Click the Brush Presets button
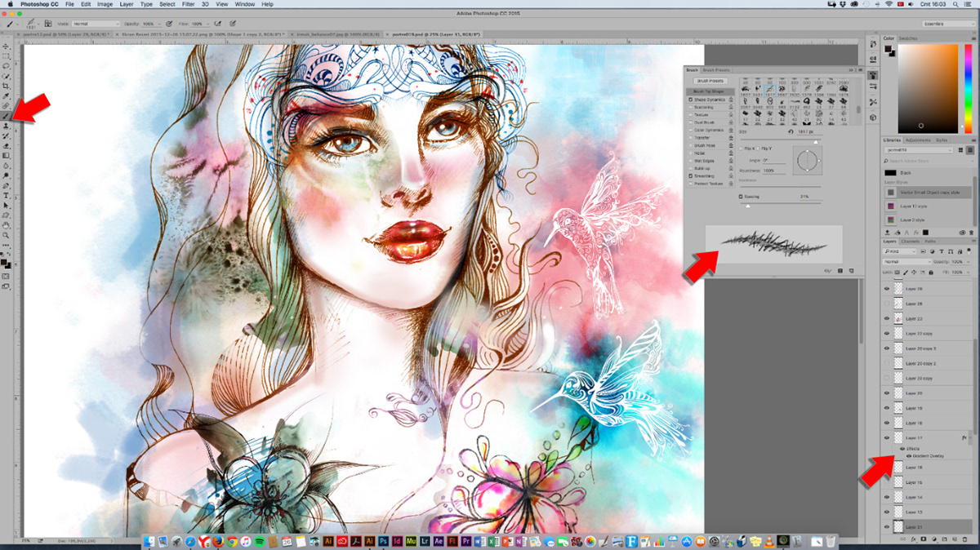Image resolution: width=980 pixels, height=550 pixels. click(710, 81)
